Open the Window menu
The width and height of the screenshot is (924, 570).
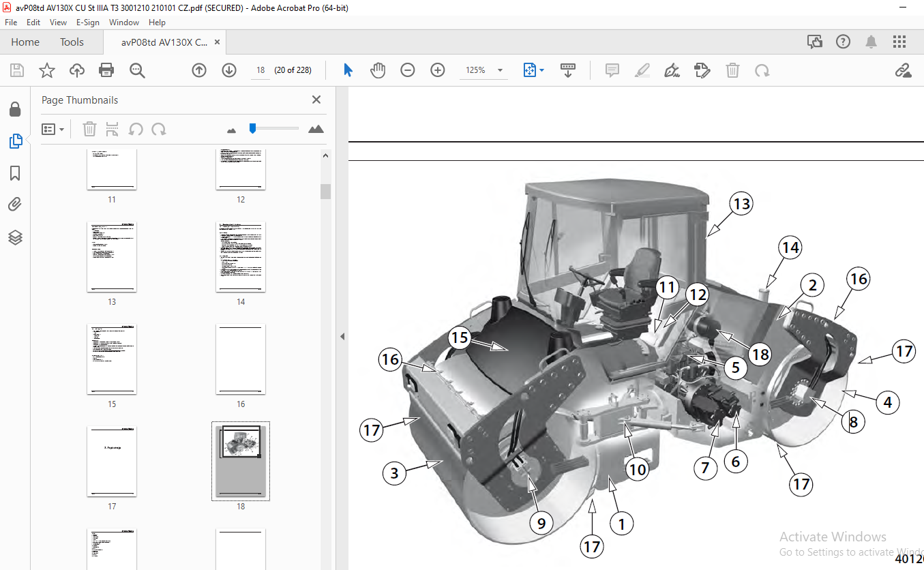click(124, 22)
